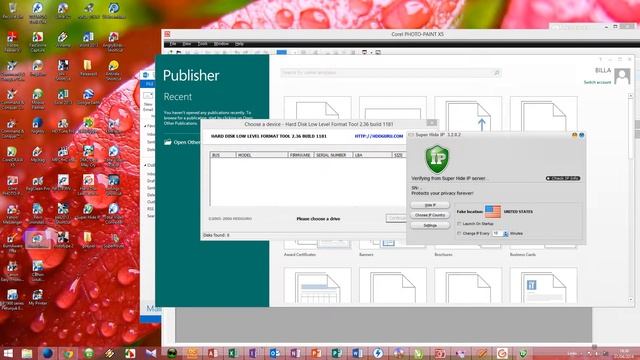Select the Business Cards template thumbnail
This screenshot has width=640, height=360.
(x=543, y=247)
